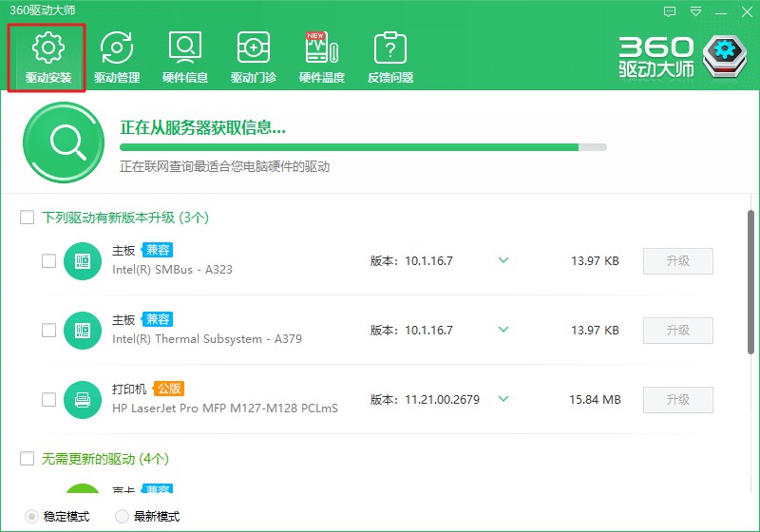The width and height of the screenshot is (760, 532).
Task: Click 无需更新的驱动 (4个) heading
Action: pyautogui.click(x=105, y=458)
